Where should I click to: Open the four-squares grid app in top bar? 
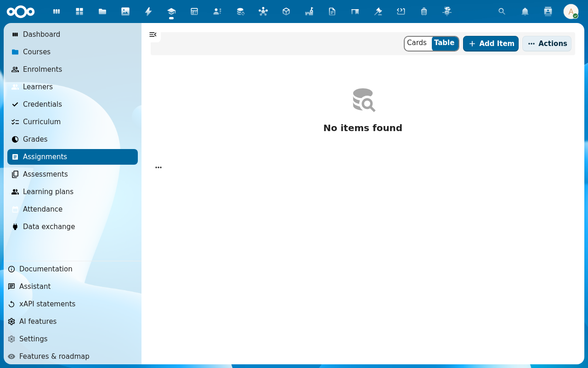[x=79, y=11]
